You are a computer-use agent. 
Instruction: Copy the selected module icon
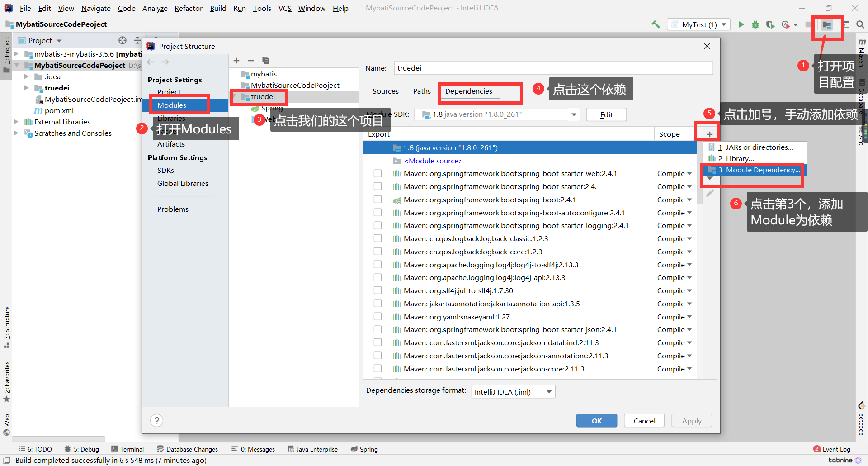[x=266, y=61]
